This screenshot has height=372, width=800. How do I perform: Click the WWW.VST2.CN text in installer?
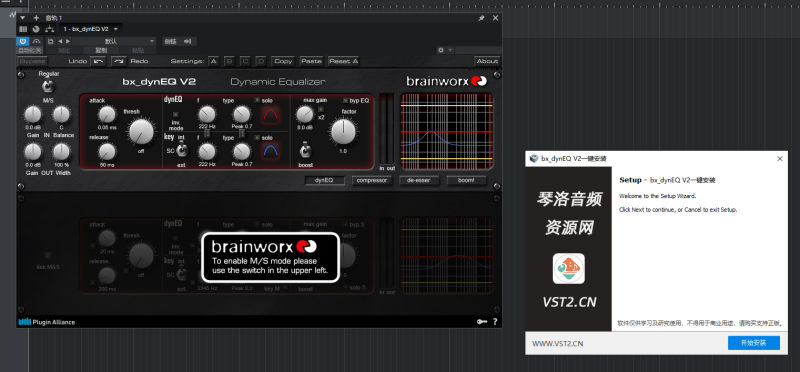coord(558,343)
